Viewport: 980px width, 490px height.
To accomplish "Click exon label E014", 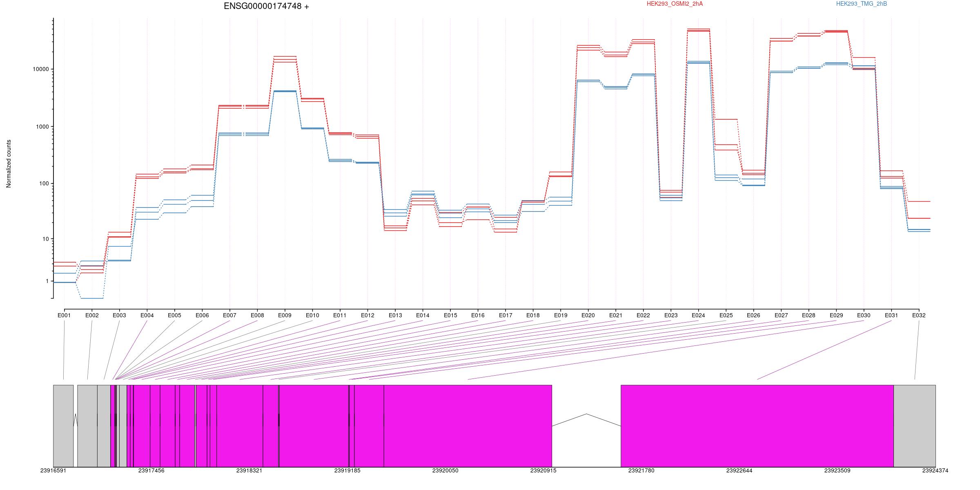I will pyautogui.click(x=423, y=315).
